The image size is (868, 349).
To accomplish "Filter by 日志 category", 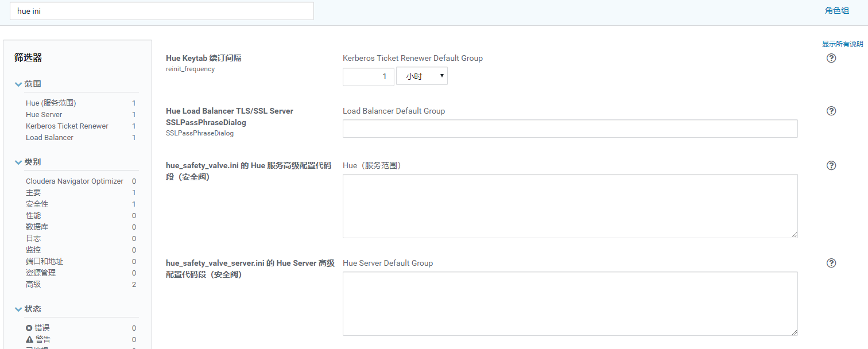I will [x=33, y=239].
